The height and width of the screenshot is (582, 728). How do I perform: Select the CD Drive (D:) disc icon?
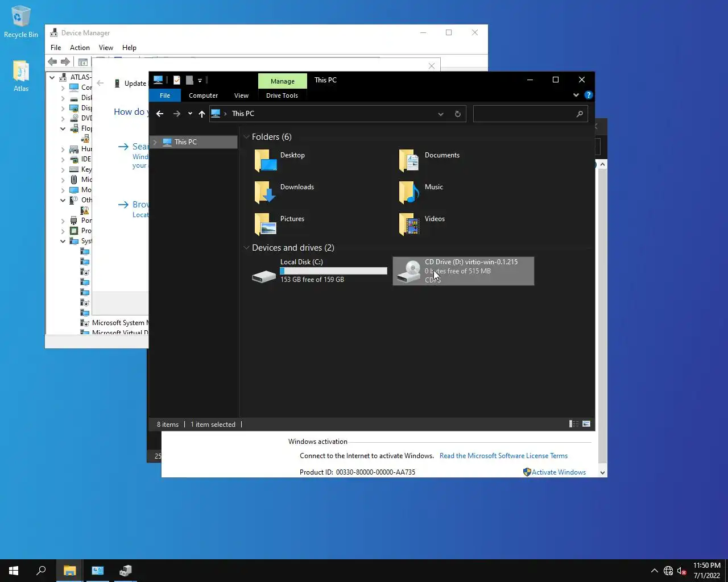pos(408,271)
